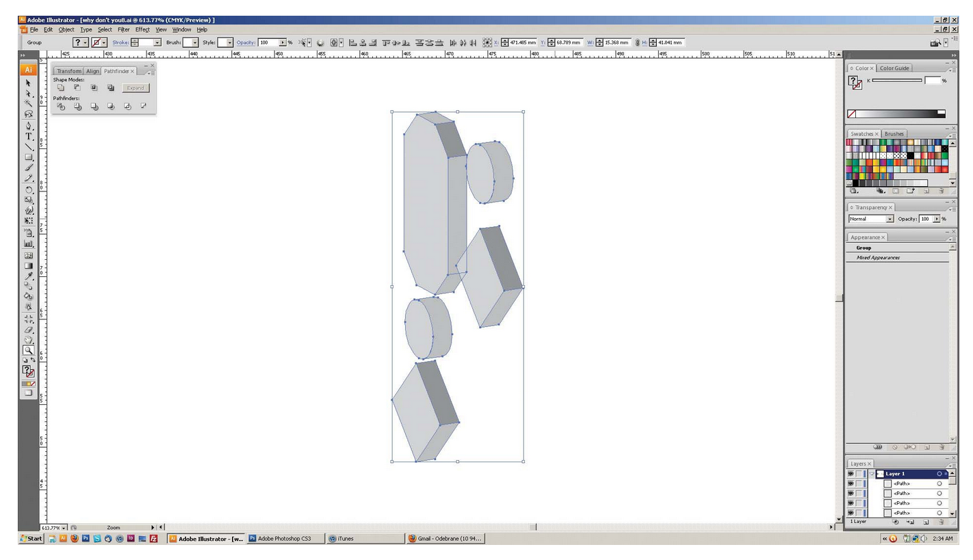Switch to the Brushes tab
The height and width of the screenshot is (560, 973).
point(894,134)
